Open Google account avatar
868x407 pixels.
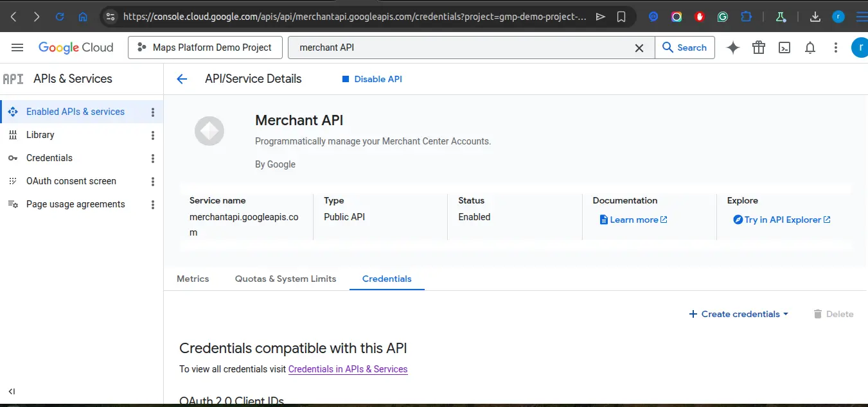[860, 48]
